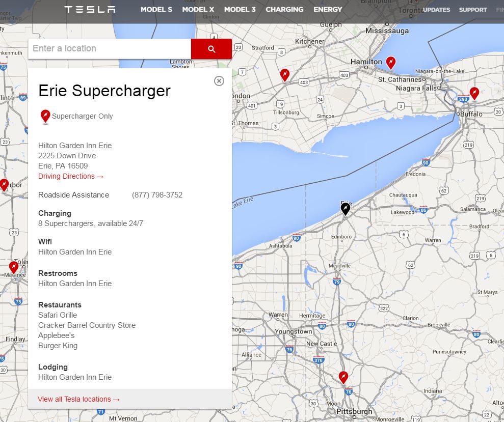Select the black Erie Supercharger map pin
This screenshot has width=504, height=422.
[x=345, y=208]
